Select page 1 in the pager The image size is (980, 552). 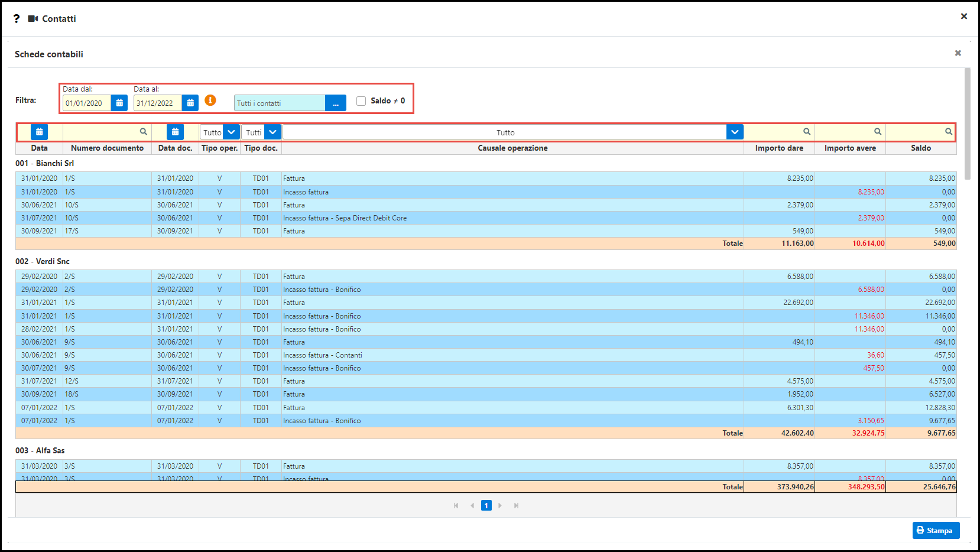point(486,506)
